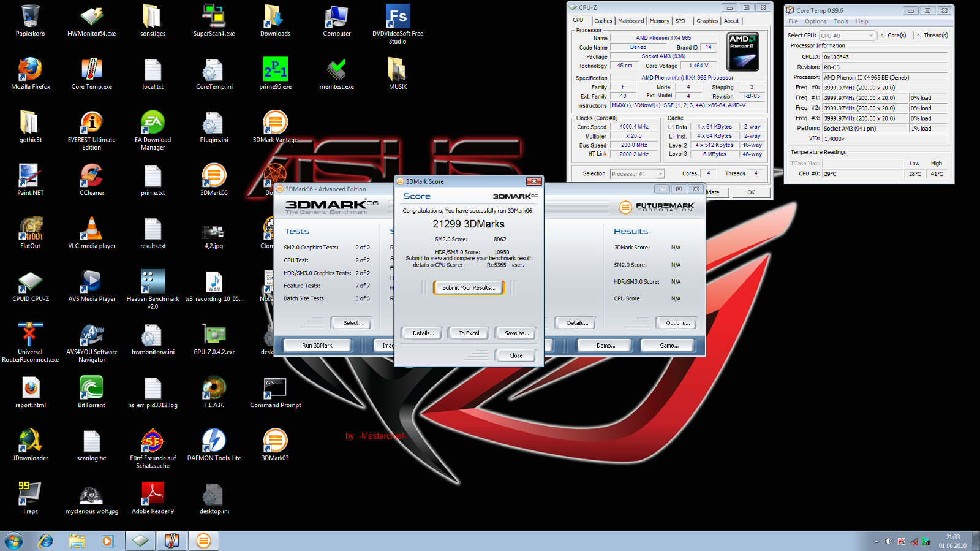This screenshot has width=980, height=551.
Task: Open SPD tab in CPU-Z
Action: tap(680, 21)
